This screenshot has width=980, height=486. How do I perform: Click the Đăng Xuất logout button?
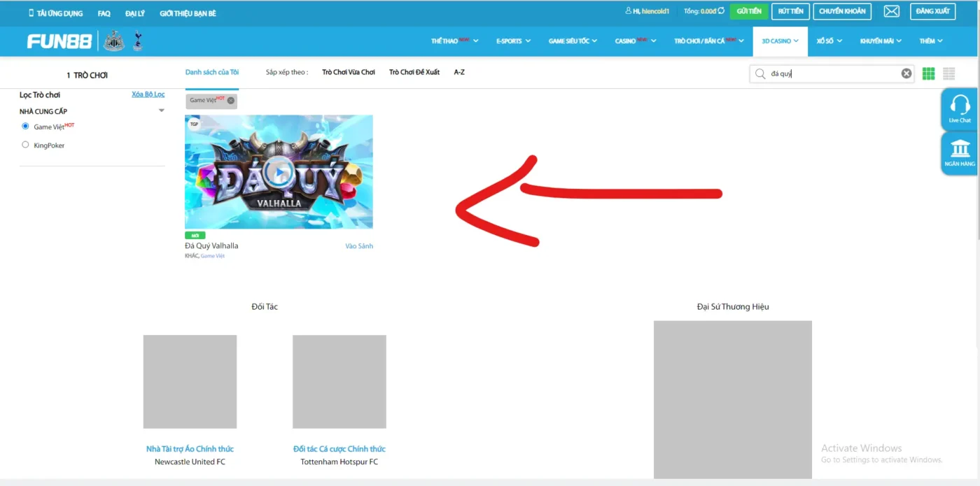point(932,11)
